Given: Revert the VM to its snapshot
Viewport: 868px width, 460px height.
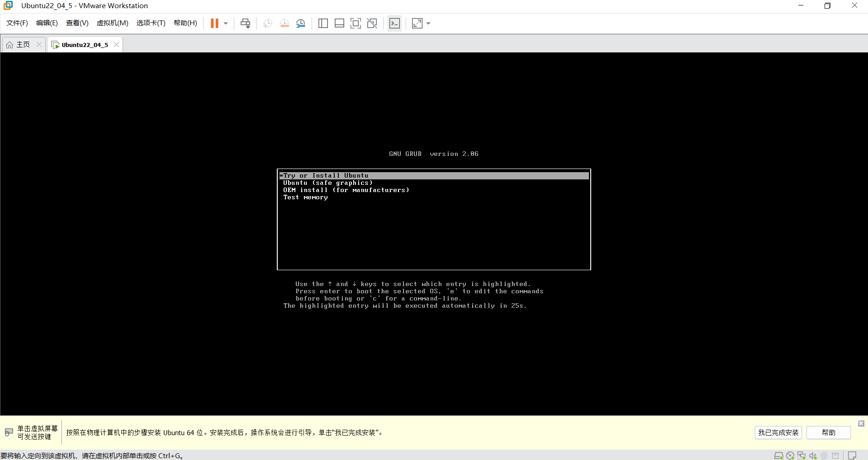Looking at the screenshot, I should (284, 23).
